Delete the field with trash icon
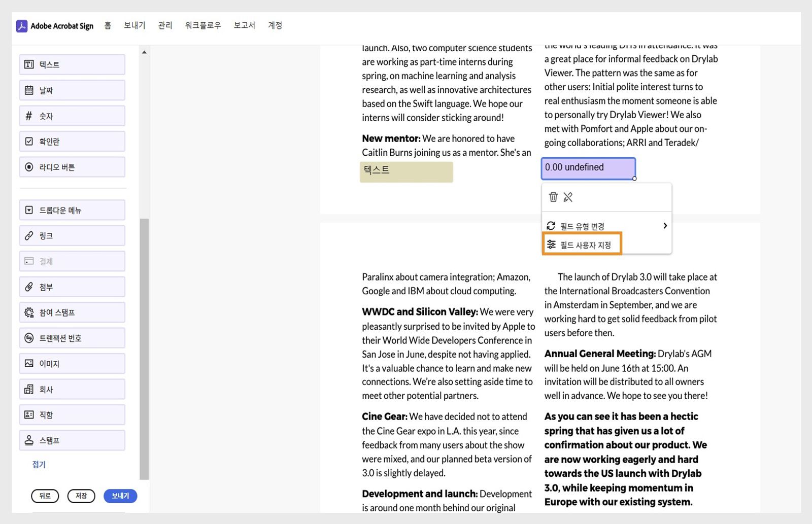The width and height of the screenshot is (812, 524). pyautogui.click(x=553, y=197)
